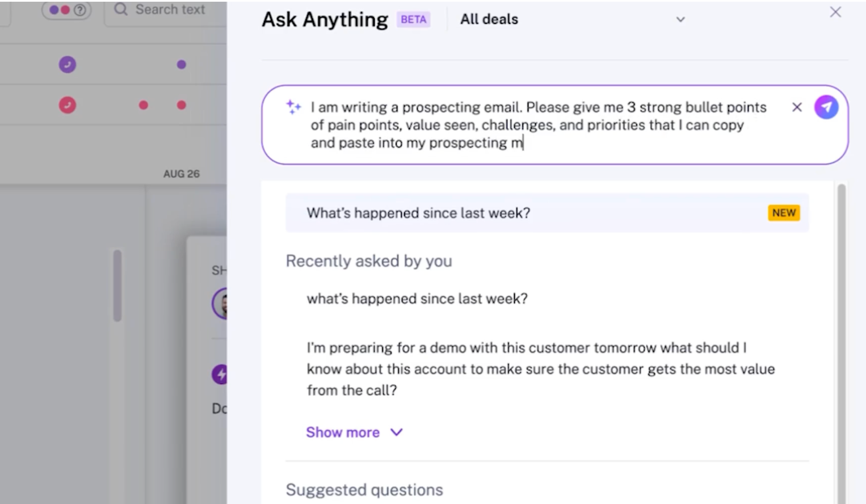This screenshot has width=866, height=504.
Task: Click the Show more link
Action: pyautogui.click(x=343, y=432)
